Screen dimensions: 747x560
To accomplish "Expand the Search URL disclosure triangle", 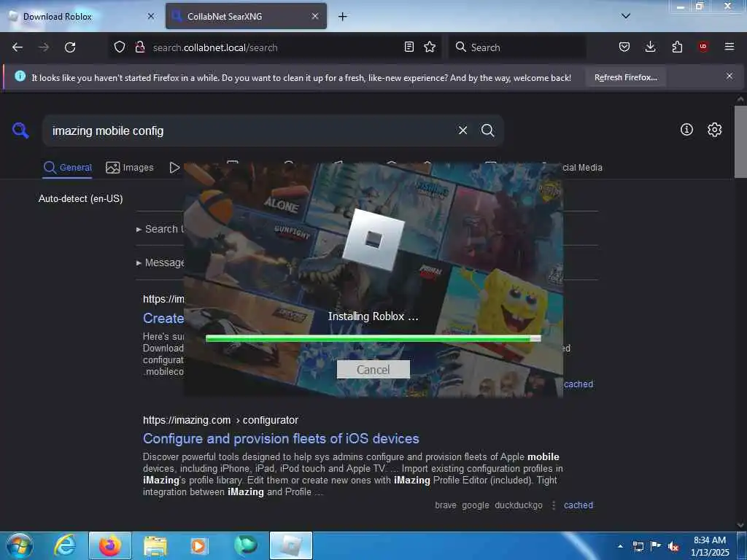I will pyautogui.click(x=139, y=230).
